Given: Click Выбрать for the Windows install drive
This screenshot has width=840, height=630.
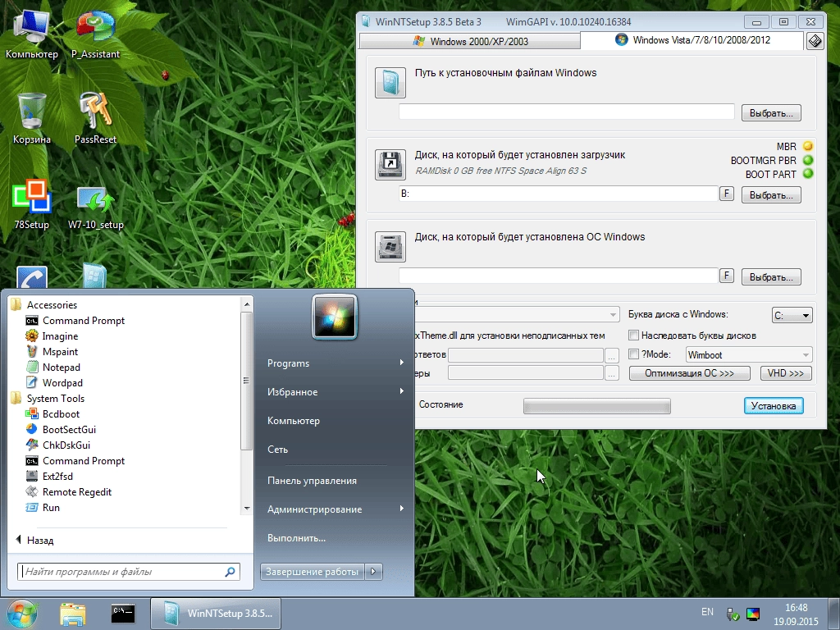Looking at the screenshot, I should pos(771,277).
